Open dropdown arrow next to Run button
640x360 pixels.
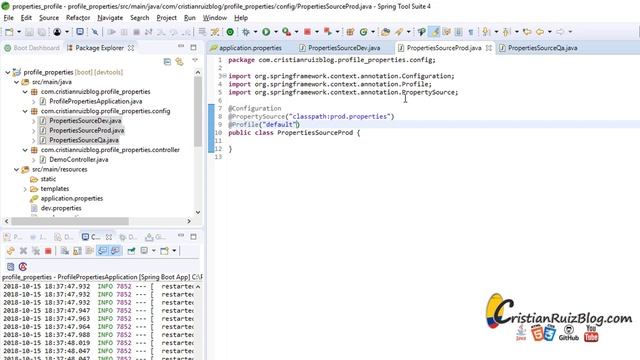click(x=276, y=32)
